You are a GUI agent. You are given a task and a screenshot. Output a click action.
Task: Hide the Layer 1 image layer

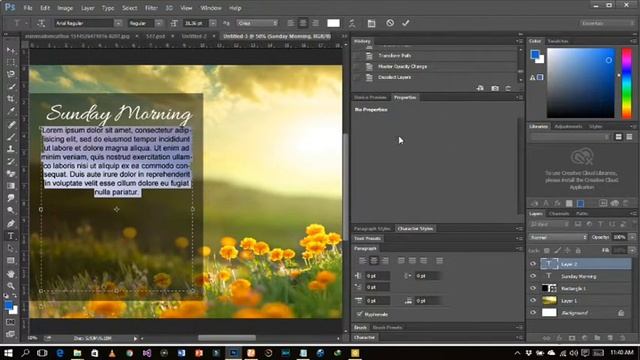pyautogui.click(x=533, y=300)
